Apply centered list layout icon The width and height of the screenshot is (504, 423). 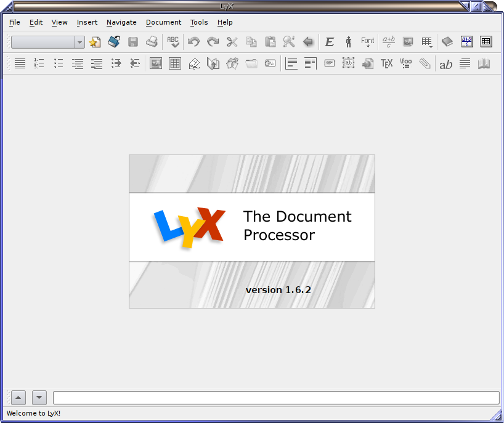[x=78, y=63]
